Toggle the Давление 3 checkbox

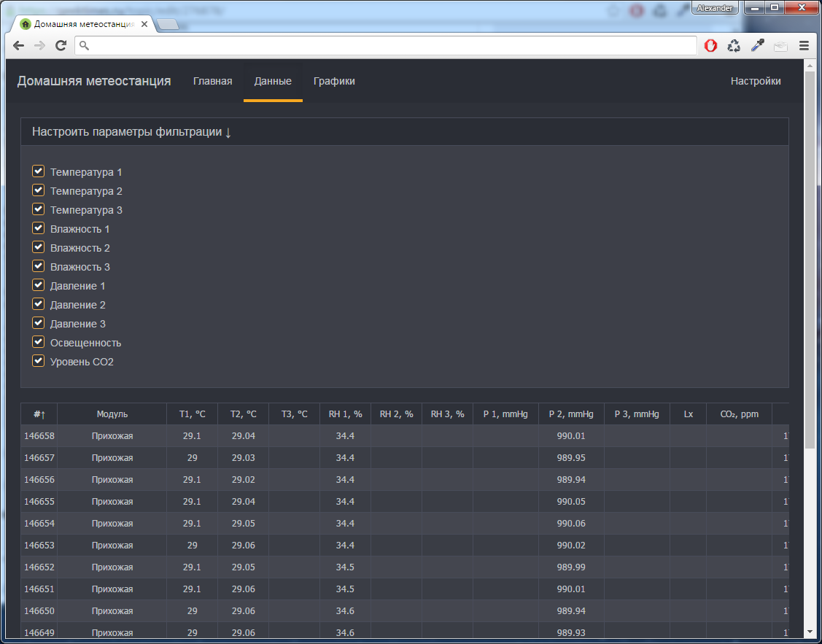click(38, 323)
